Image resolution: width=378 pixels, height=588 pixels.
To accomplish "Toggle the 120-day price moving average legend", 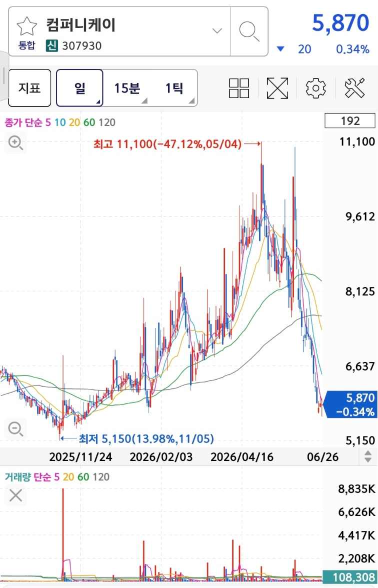I will point(107,122).
